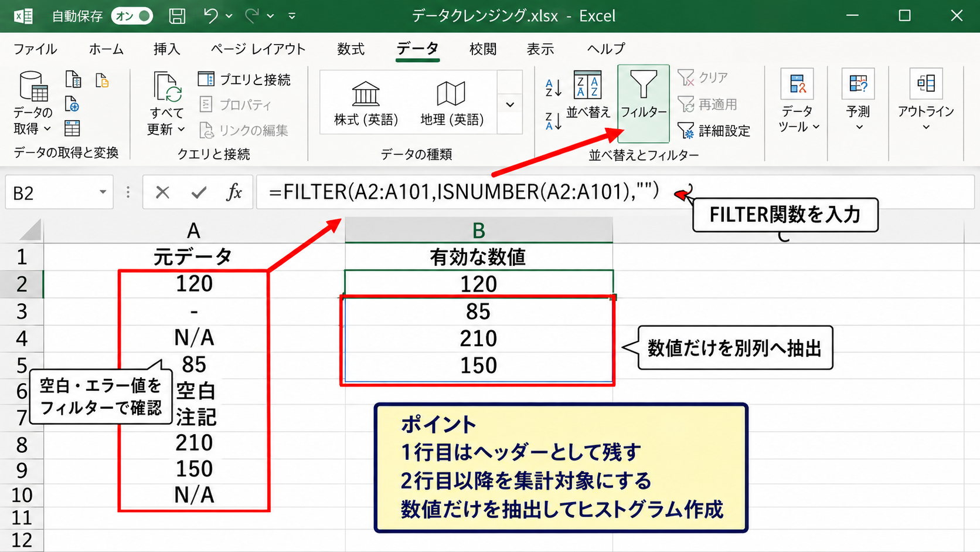Expand the アウトライン menu
980x552 pixels.
coord(926,101)
